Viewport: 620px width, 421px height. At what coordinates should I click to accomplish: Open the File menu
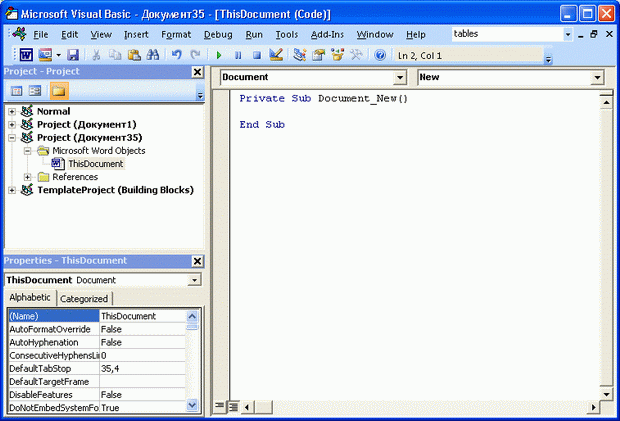(x=41, y=35)
